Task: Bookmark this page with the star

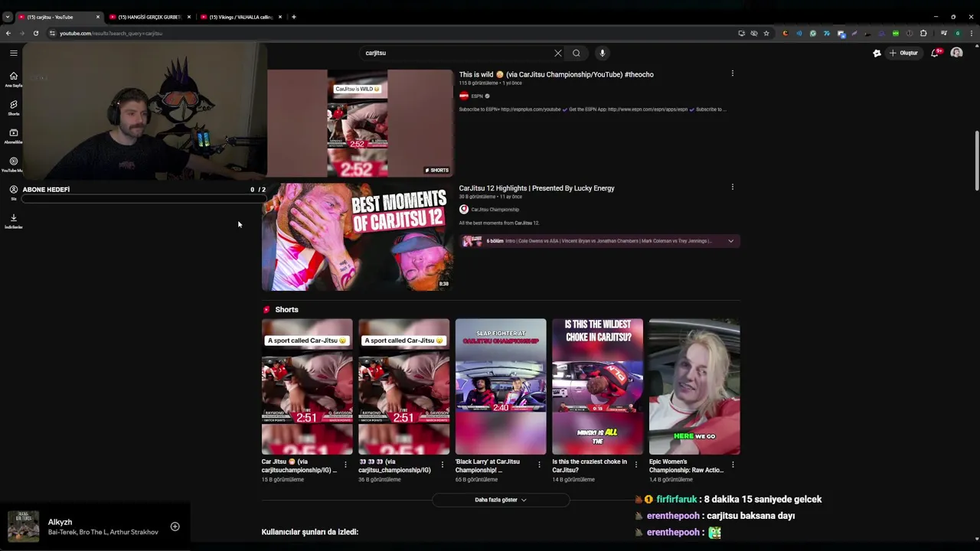Action: coord(766,33)
